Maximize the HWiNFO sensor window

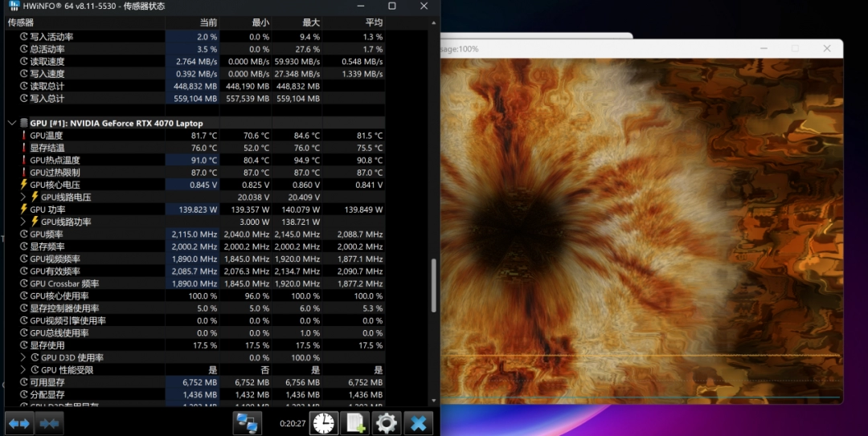tap(392, 6)
